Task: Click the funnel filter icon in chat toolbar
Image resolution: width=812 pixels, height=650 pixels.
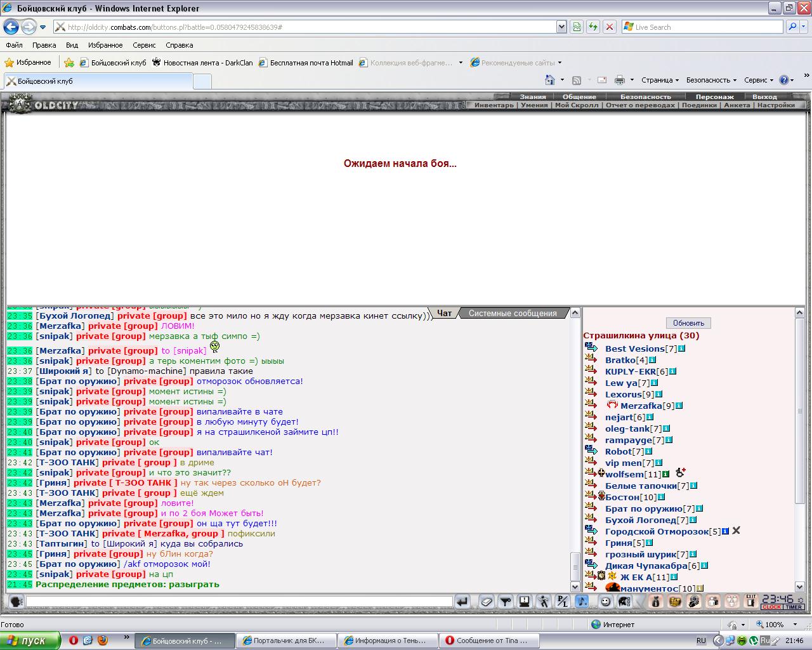Action: click(506, 602)
